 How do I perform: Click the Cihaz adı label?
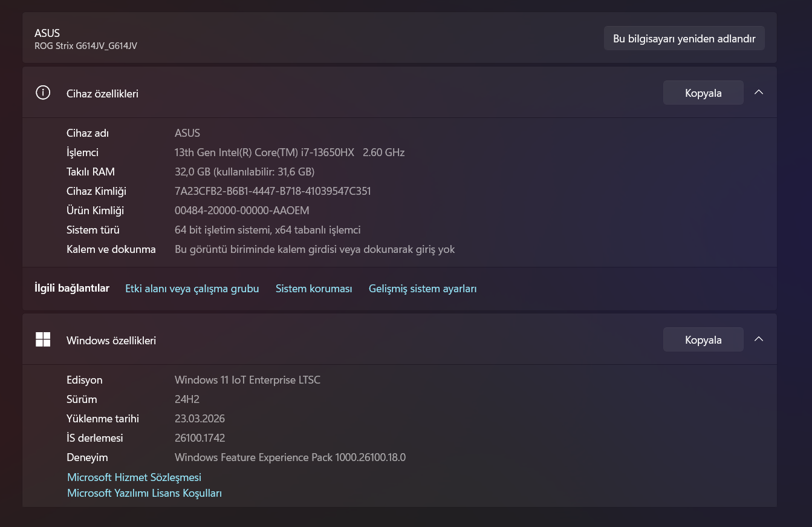pos(88,133)
